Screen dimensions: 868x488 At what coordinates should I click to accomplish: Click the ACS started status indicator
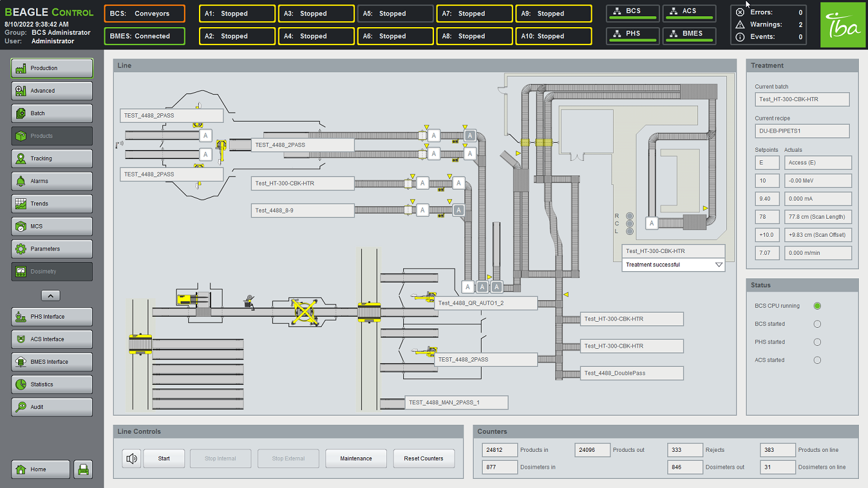(817, 360)
